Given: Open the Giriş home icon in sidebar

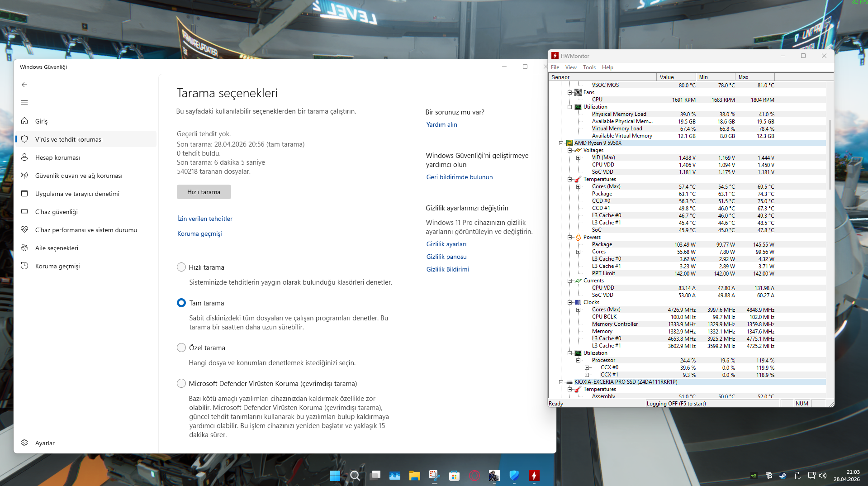Looking at the screenshot, I should (24, 121).
